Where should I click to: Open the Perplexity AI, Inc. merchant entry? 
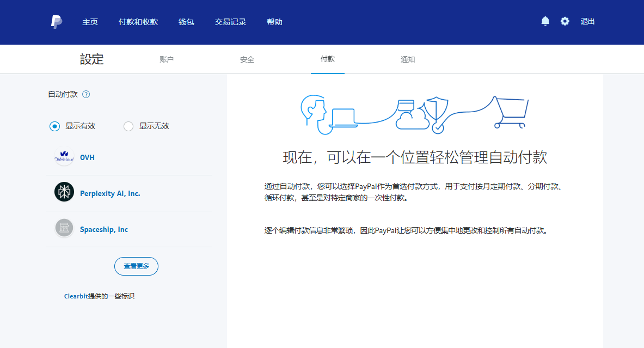(x=110, y=193)
